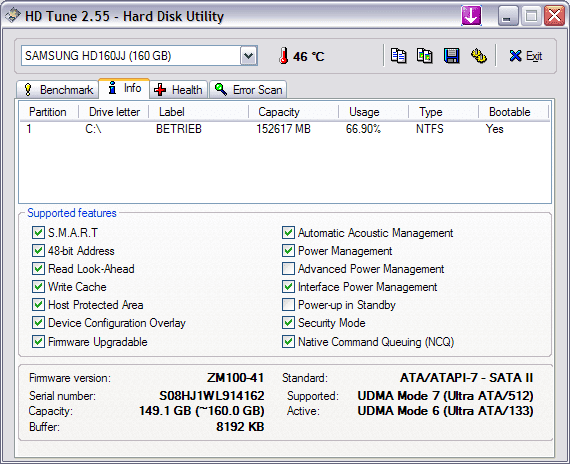
Task: Click the blue X icon beside Exit
Action: click(x=515, y=56)
